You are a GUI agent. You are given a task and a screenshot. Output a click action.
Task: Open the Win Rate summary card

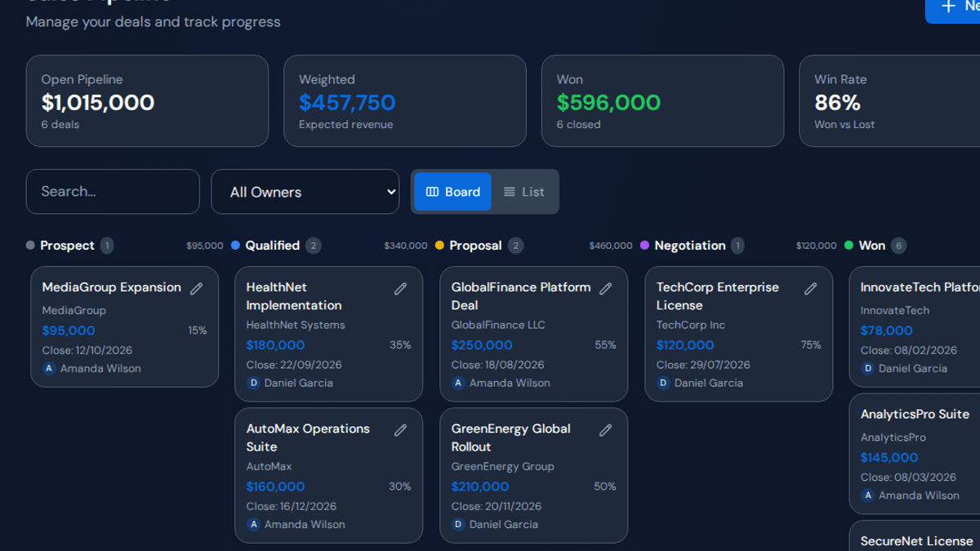click(x=889, y=101)
